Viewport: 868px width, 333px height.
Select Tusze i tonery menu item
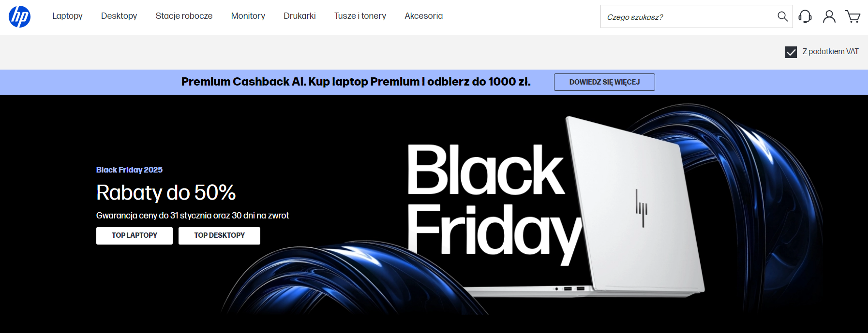click(360, 16)
